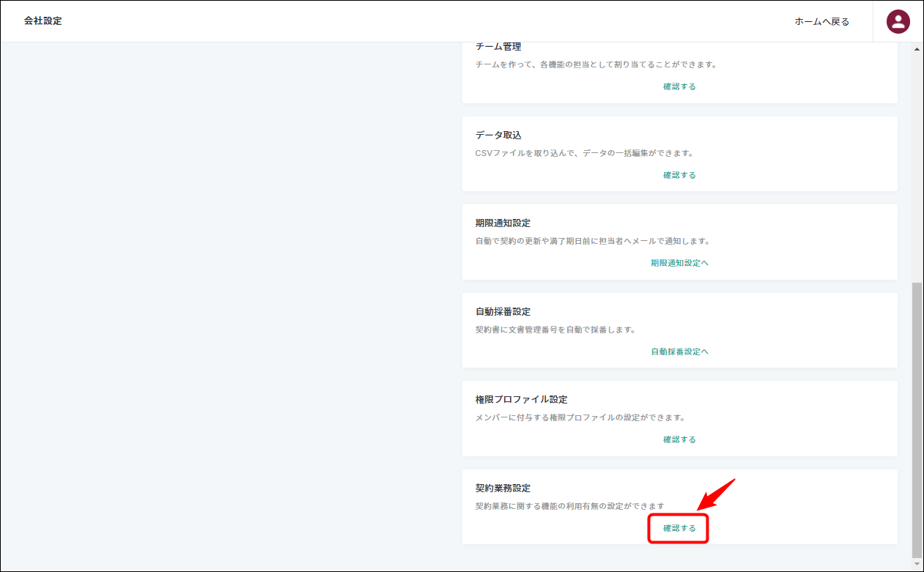Viewport: 924px width, 572px height.
Task: Click 確認する under 権限プロファイル設定
Action: (679, 439)
